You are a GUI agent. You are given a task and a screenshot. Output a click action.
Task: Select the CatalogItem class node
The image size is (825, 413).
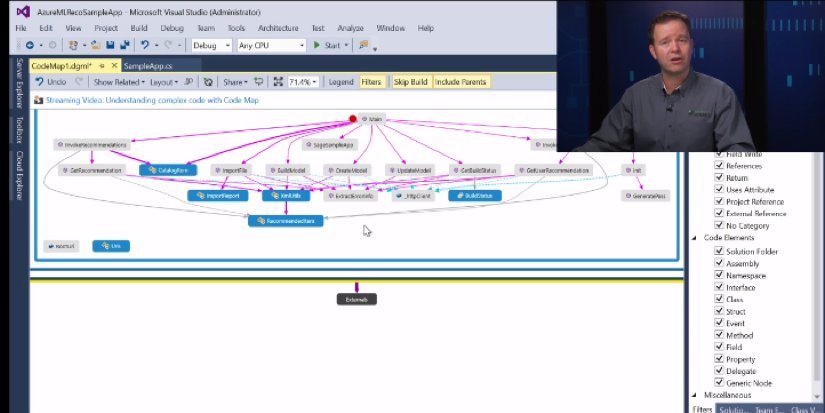tap(168, 170)
